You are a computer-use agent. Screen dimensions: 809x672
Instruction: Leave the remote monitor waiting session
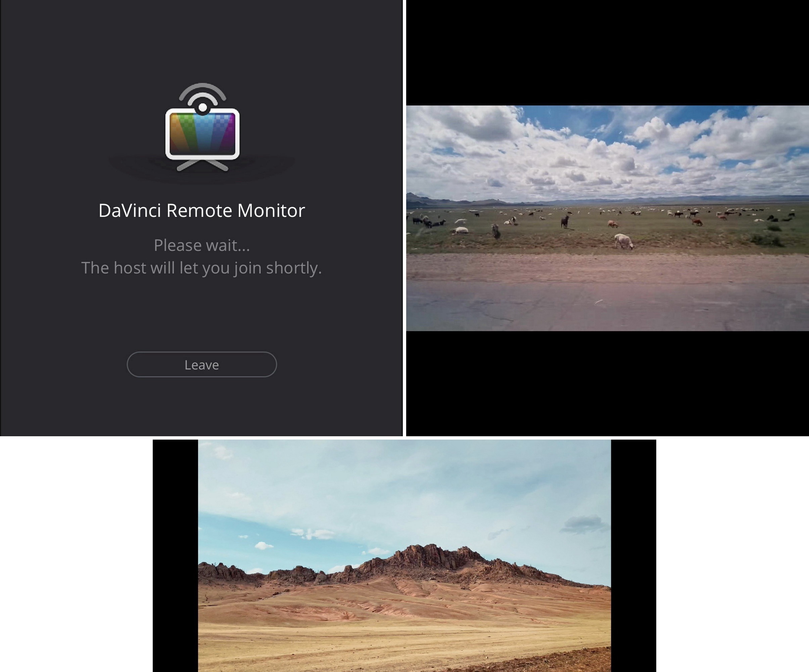tap(201, 364)
